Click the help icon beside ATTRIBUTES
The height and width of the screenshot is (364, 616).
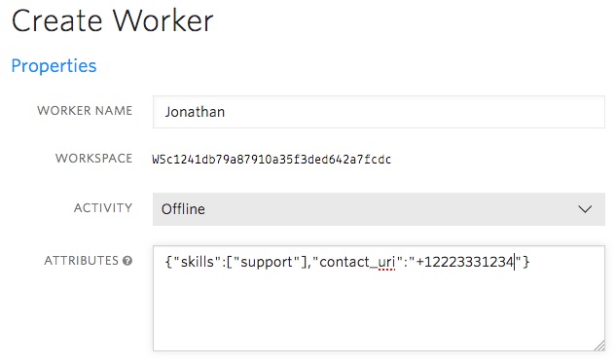(x=127, y=261)
